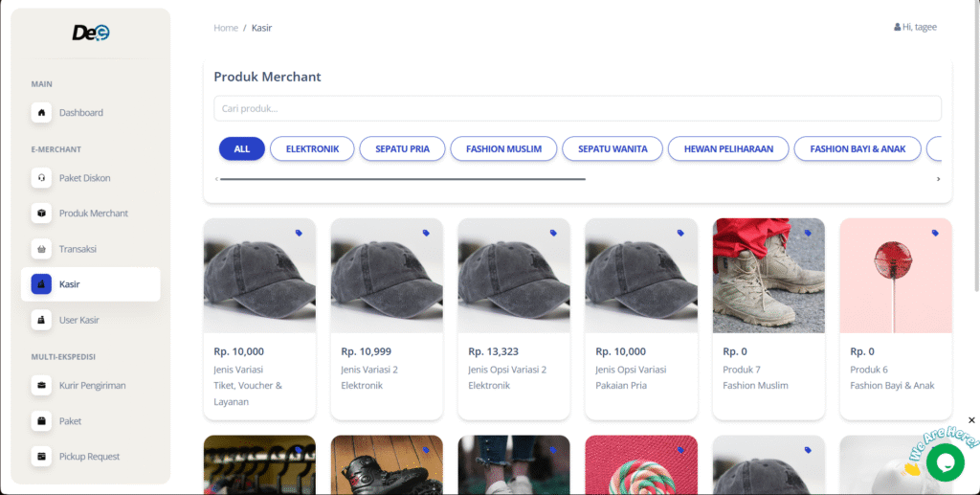Viewport: 980px width, 495px height.
Task: Open the Paket sidebar menu item
Action: pyautogui.click(x=70, y=421)
